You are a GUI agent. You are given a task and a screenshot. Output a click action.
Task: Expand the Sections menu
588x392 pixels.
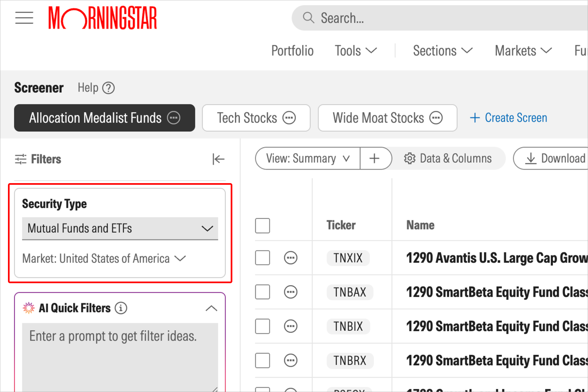(x=443, y=51)
